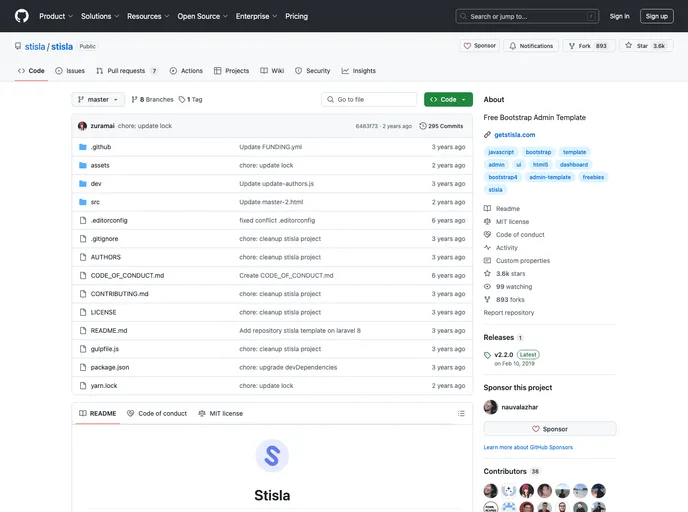688x512 pixels.
Task: Click the GitHub Octocat logo
Action: tap(22, 16)
